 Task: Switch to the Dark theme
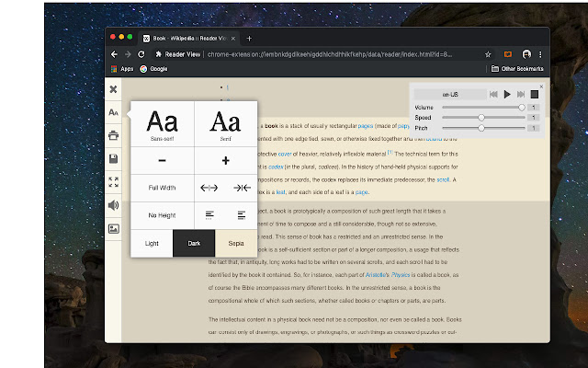(x=194, y=243)
